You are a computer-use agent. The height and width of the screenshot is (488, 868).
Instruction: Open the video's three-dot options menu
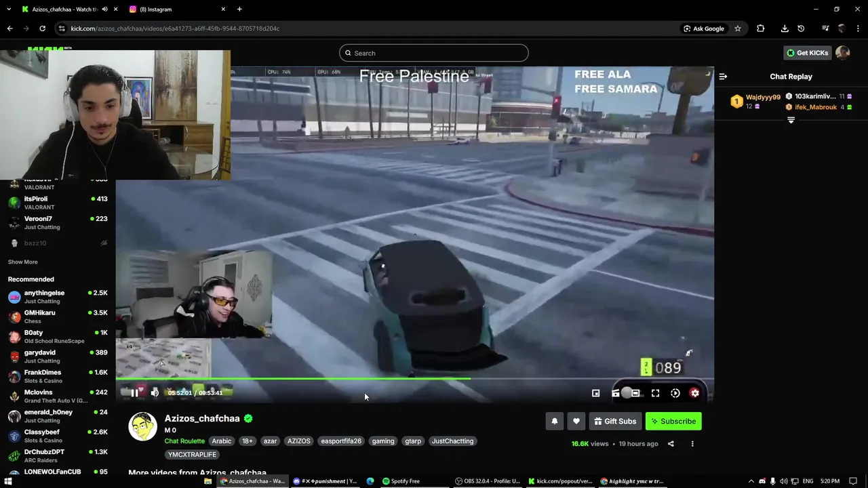click(x=692, y=444)
